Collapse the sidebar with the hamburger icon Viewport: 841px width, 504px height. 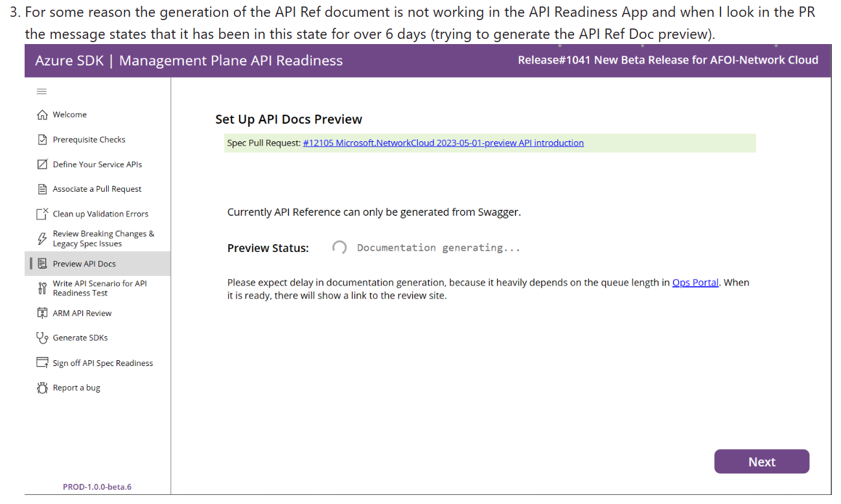pyautogui.click(x=41, y=91)
